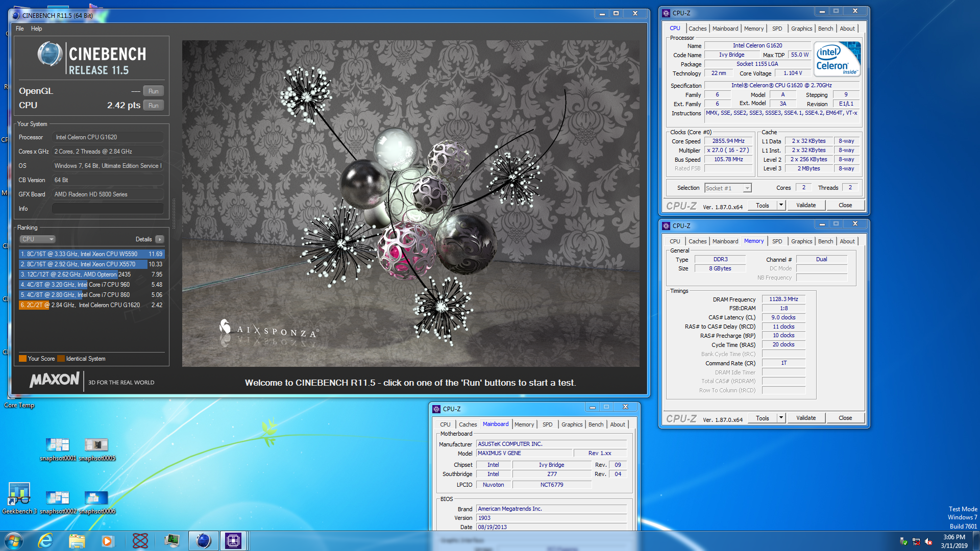Open Graphics tab in Memory CPU-Z window
The height and width of the screenshot is (551, 980).
[x=801, y=241]
